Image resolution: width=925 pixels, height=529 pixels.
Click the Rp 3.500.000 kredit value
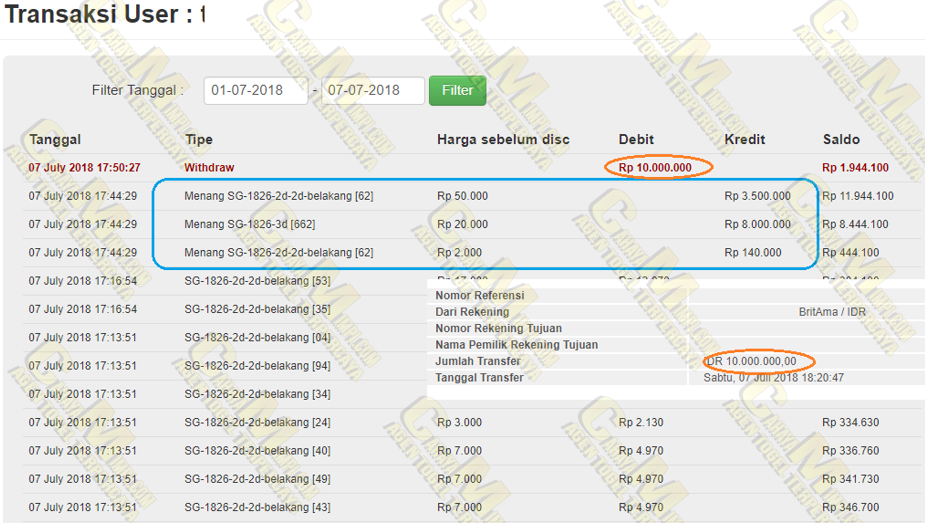(x=757, y=196)
